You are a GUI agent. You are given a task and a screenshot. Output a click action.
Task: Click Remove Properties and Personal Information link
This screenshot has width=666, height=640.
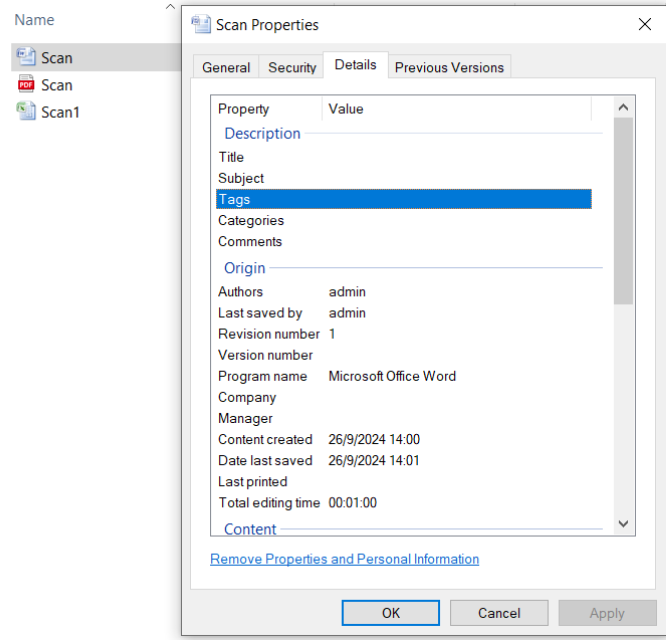[x=344, y=559]
